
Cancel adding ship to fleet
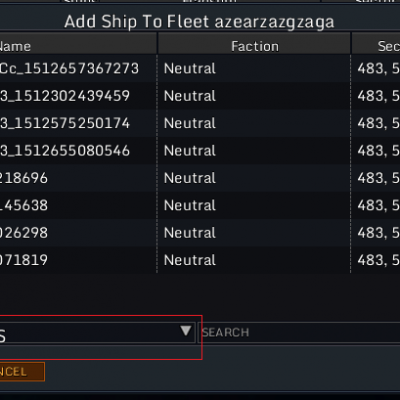(x=22, y=372)
